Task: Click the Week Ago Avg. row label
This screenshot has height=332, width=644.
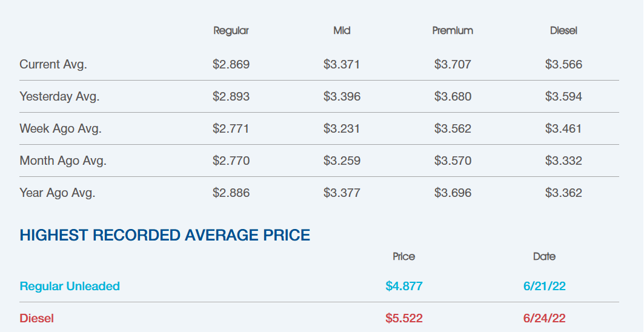Action: click(x=61, y=128)
